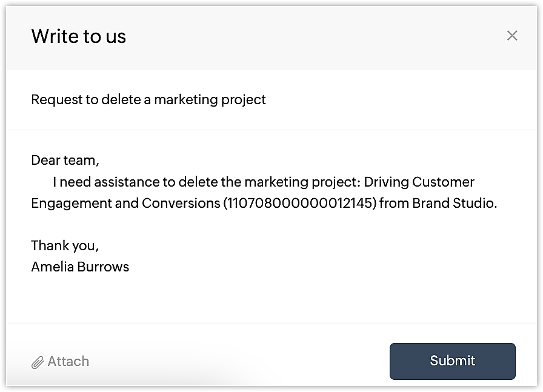Click empty space below the signature
The width and height of the screenshot is (543, 392).
[271, 298]
